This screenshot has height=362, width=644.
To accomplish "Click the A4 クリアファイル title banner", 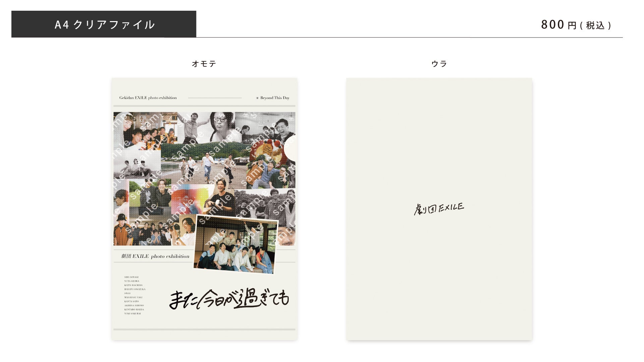I will click(x=104, y=24).
